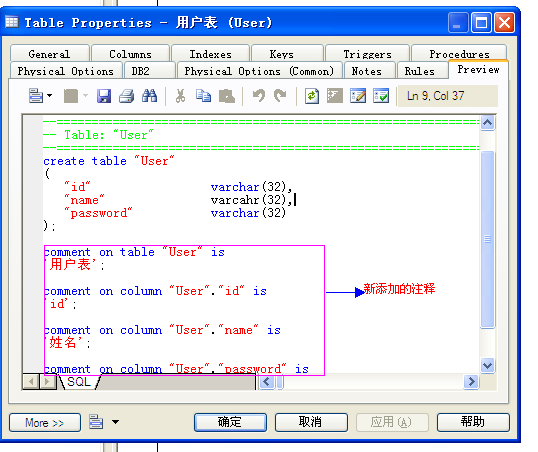The height and width of the screenshot is (452, 538).
Task: Open Physical Options (Common) tab
Action: [259, 71]
